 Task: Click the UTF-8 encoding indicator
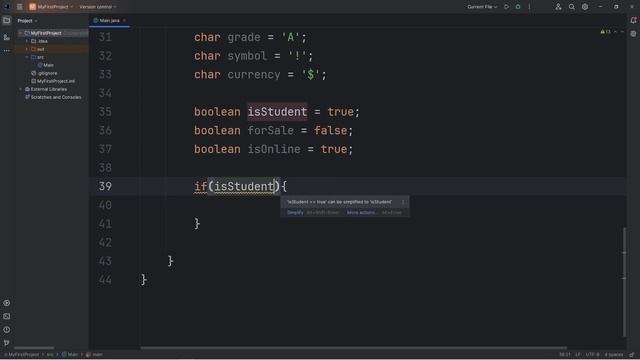click(x=593, y=355)
